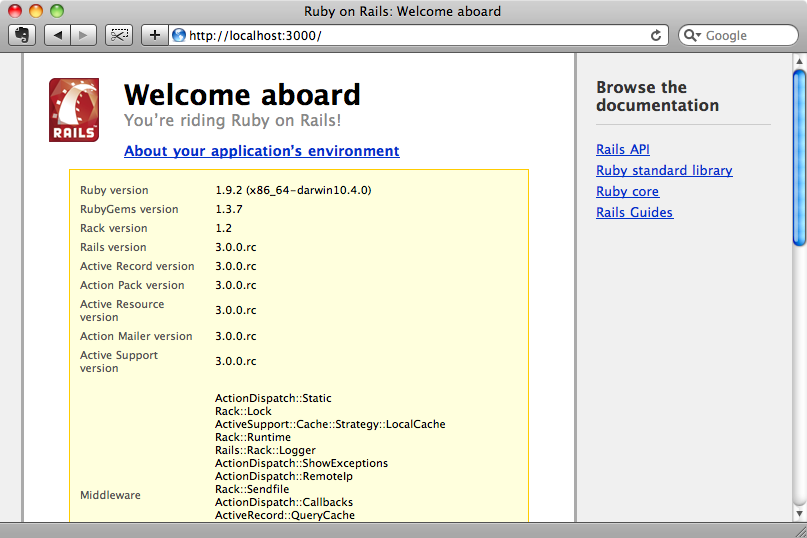The height and width of the screenshot is (538, 807).
Task: Click the 'ActionDispatch::Static' middleware entry
Action: tap(273, 398)
